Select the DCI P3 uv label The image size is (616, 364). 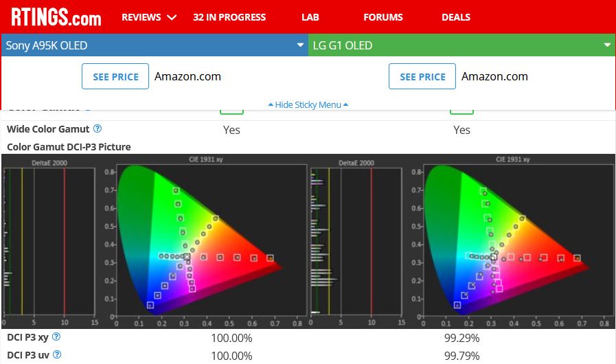[x=28, y=355]
